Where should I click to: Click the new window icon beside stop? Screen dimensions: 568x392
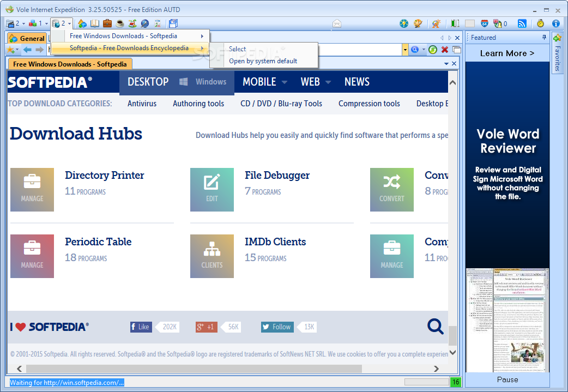point(457,50)
